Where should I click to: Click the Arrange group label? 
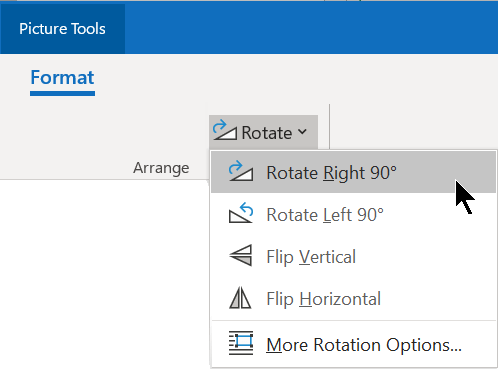tap(161, 168)
